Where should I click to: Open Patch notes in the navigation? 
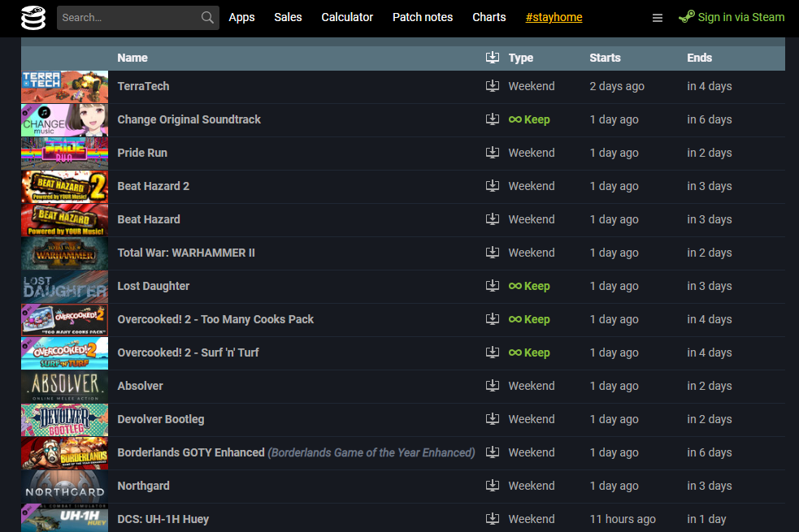pos(423,17)
